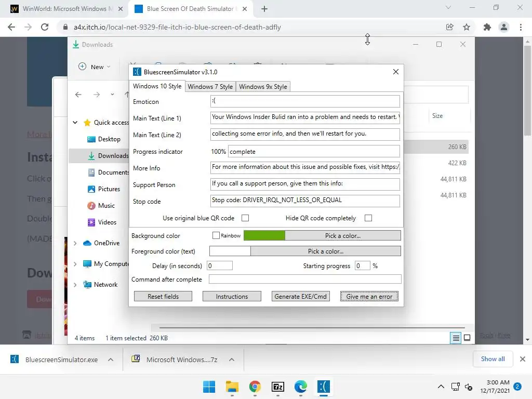Open the Chrome extensions puzzle icon

click(x=487, y=27)
